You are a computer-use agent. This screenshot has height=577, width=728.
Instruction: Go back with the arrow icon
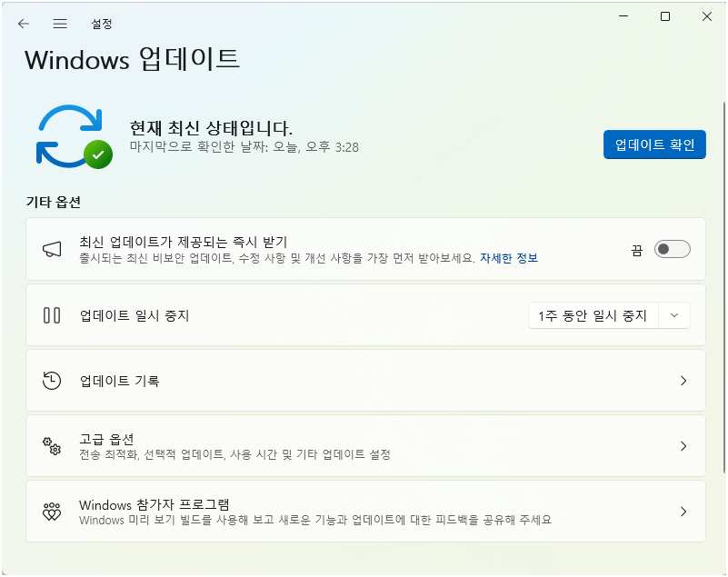24,24
